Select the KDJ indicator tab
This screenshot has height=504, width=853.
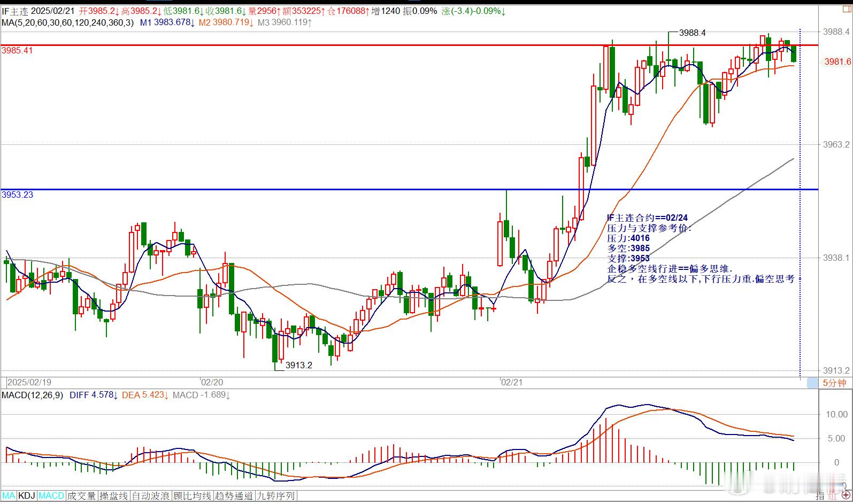[x=27, y=496]
